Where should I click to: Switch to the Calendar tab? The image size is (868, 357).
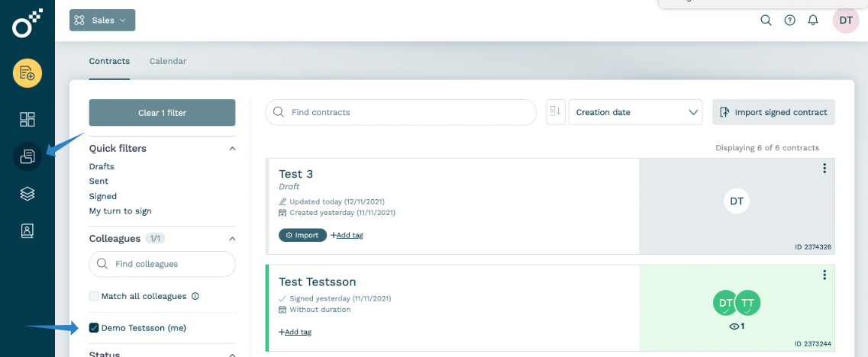coord(168,61)
